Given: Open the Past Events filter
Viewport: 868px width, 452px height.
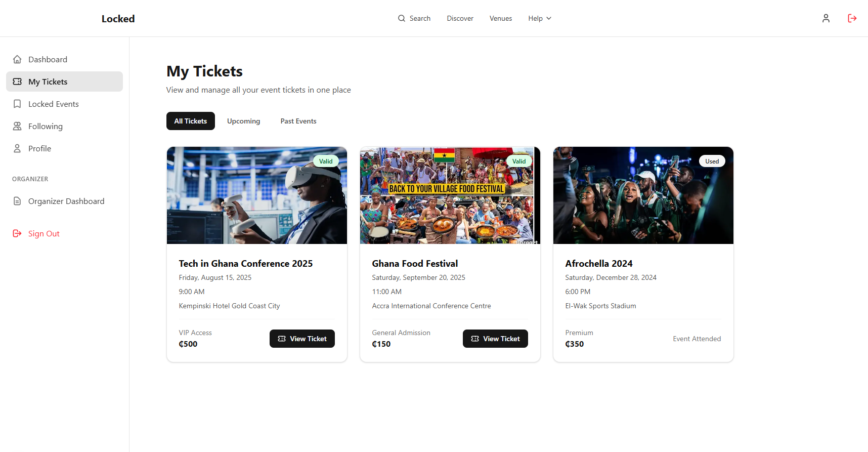Looking at the screenshot, I should [298, 121].
